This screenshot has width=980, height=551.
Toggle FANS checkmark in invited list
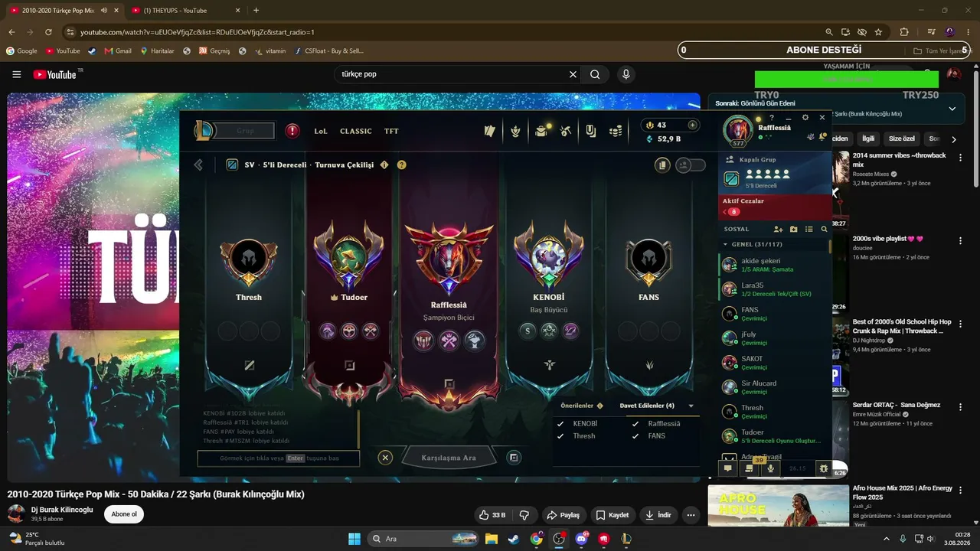pyautogui.click(x=635, y=435)
